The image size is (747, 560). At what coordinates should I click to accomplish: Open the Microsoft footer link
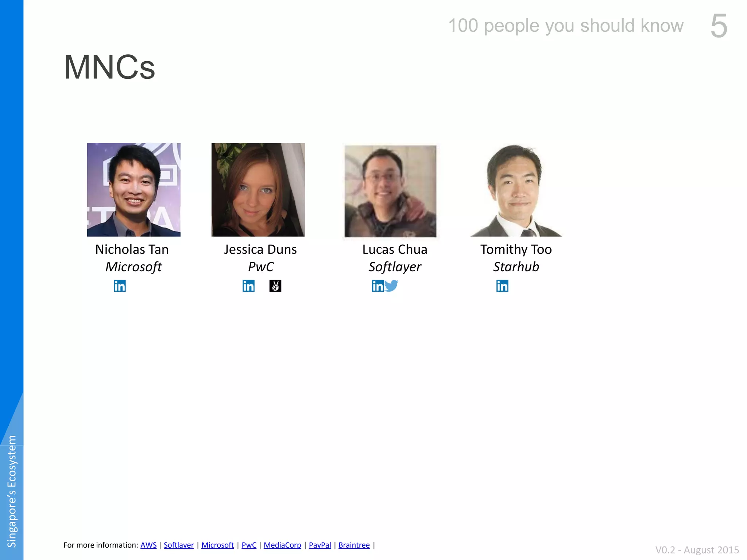click(x=217, y=545)
